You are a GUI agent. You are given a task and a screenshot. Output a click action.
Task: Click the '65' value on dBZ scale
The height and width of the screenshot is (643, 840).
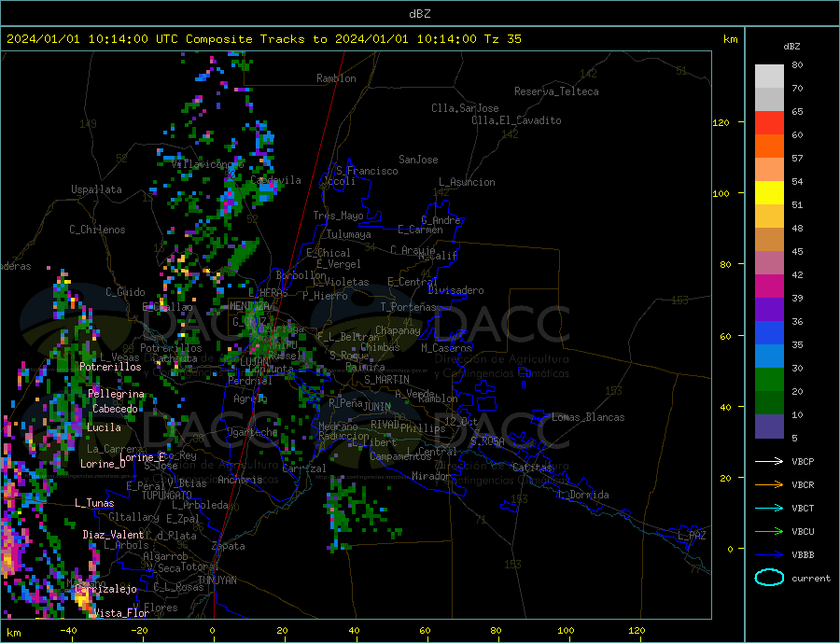coord(797,111)
